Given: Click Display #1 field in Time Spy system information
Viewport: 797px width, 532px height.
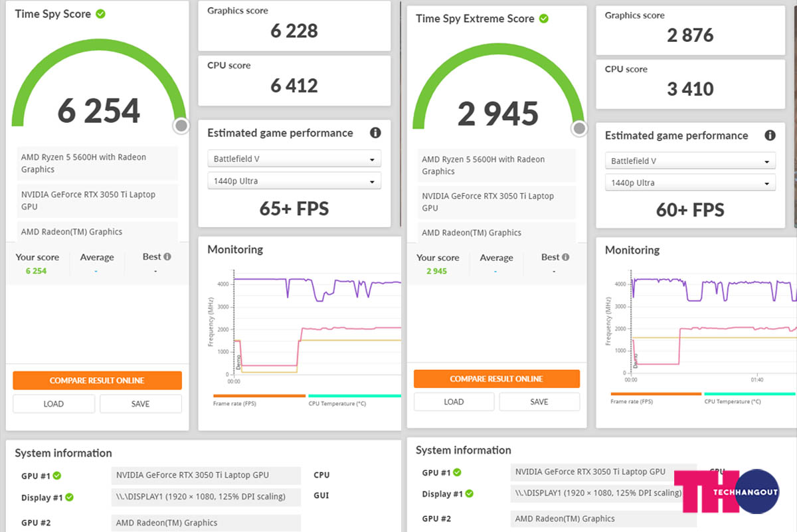Looking at the screenshot, I should tap(206, 497).
